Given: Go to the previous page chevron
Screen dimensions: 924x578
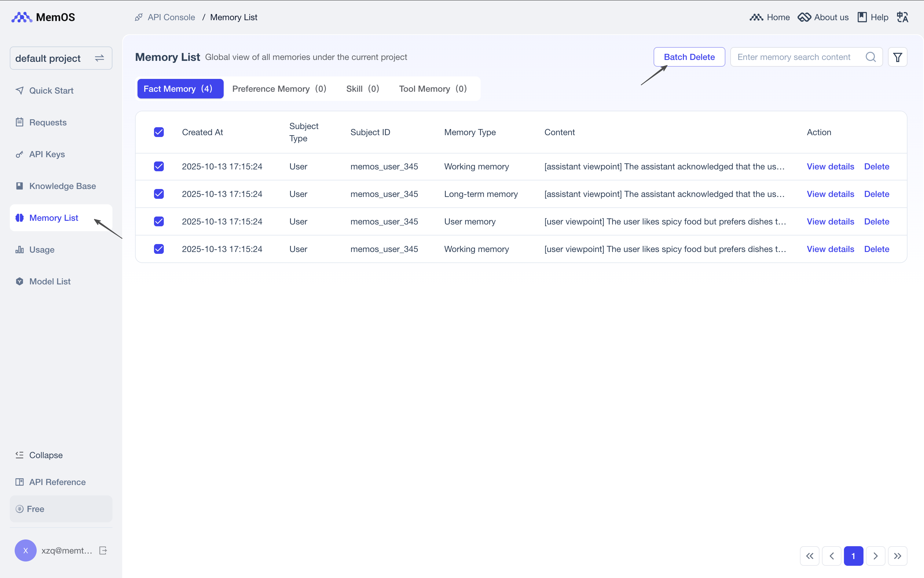Looking at the screenshot, I should coord(832,556).
